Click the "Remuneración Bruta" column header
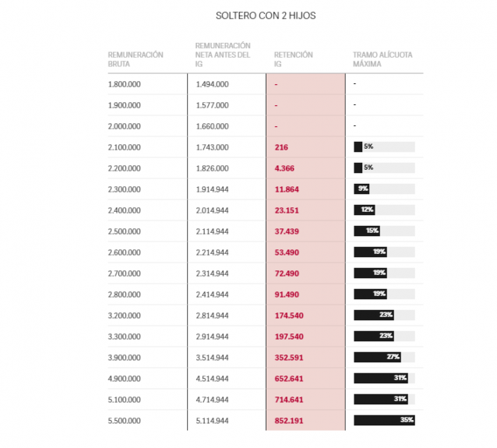This screenshot has width=497, height=448. point(136,59)
